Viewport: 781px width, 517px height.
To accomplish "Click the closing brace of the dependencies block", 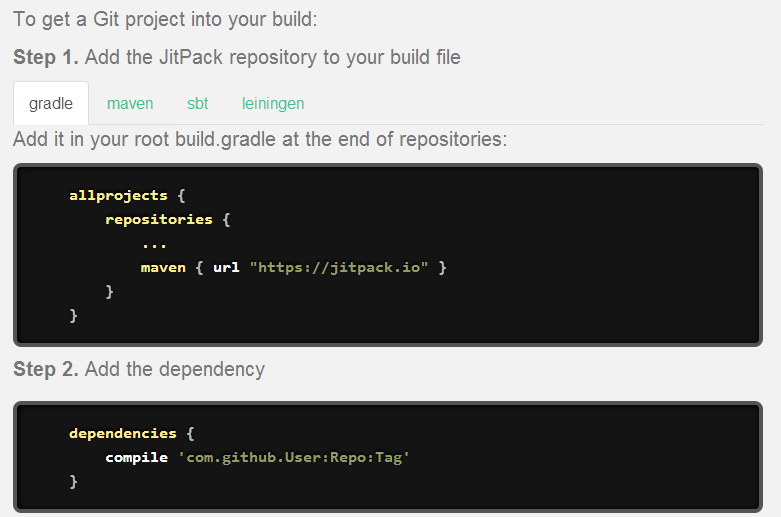I will 73,482.
